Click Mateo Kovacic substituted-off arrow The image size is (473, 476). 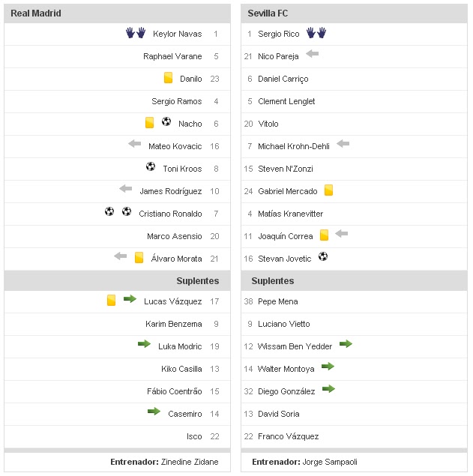pos(135,144)
